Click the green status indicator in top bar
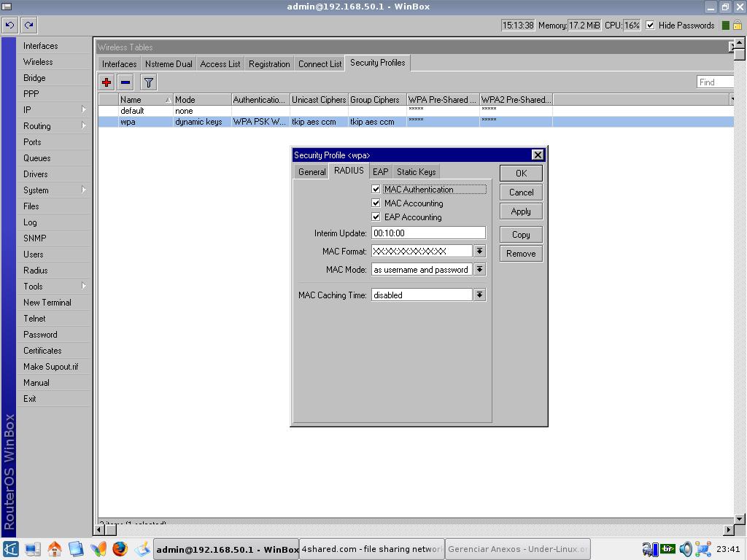 tap(726, 26)
